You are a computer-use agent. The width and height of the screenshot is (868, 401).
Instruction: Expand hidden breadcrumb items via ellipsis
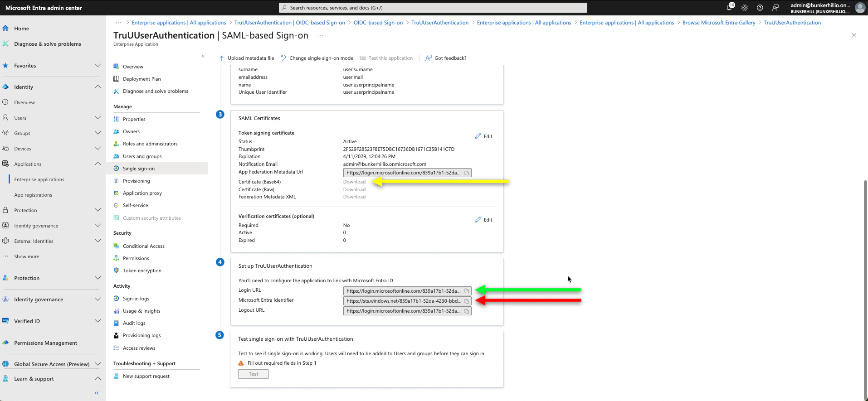[x=118, y=23]
